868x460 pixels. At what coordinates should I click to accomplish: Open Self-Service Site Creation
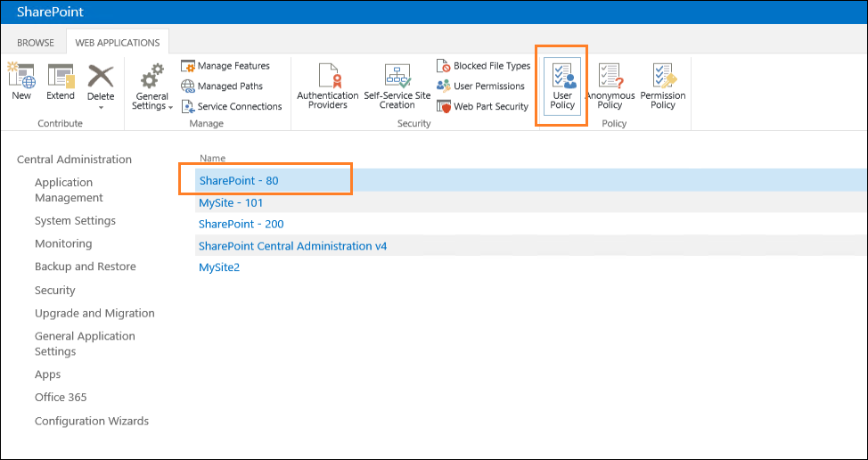click(x=397, y=86)
